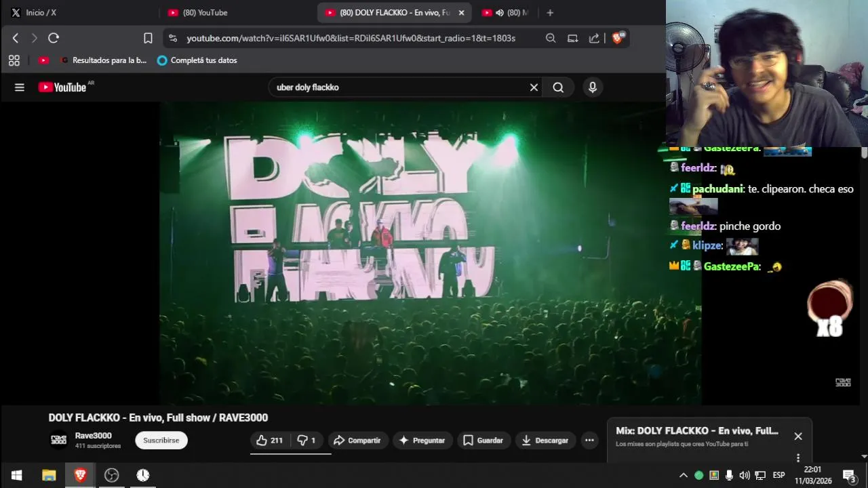Open File Explorer from the taskbar
The height and width of the screenshot is (488, 868).
[49, 475]
